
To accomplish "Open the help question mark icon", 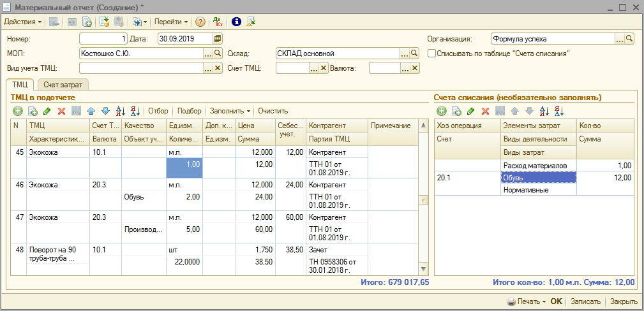I will point(200,22).
